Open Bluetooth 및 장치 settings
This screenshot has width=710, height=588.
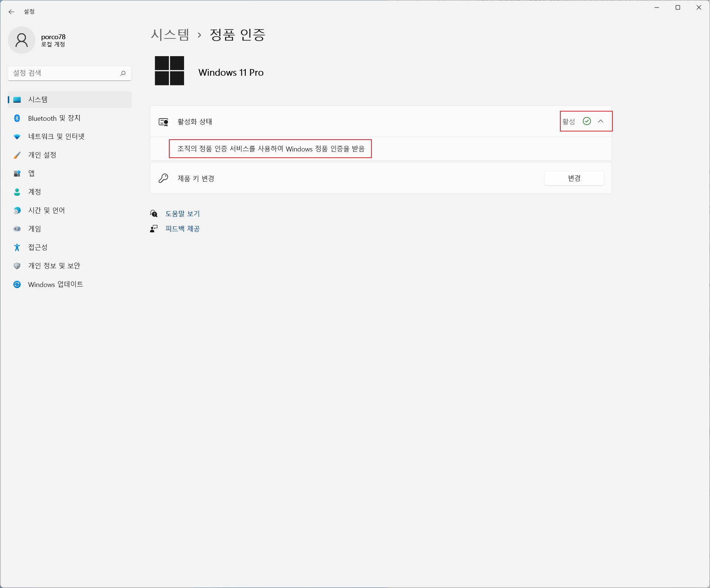coord(69,118)
